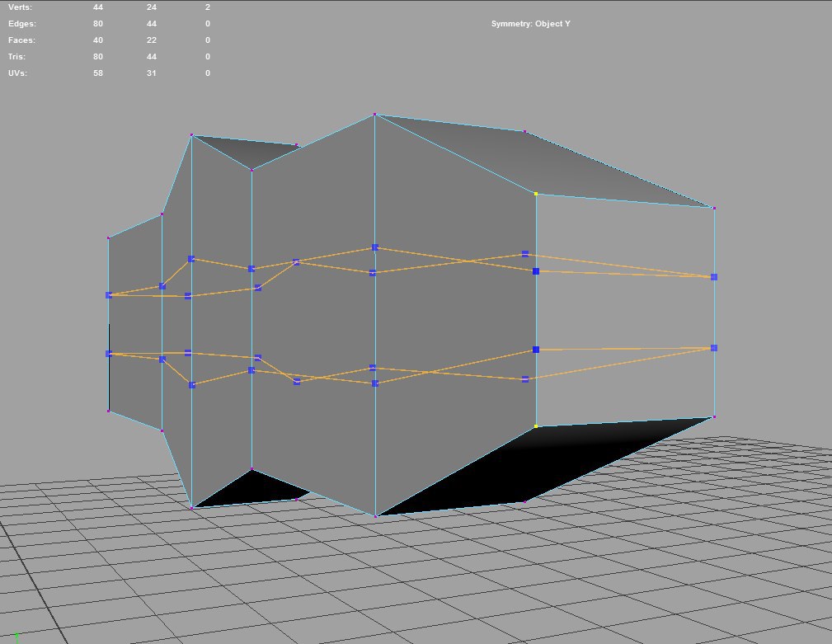The height and width of the screenshot is (644, 832).
Task: Pick the upper yellow selected vertex on the mesh
Action: (536, 194)
